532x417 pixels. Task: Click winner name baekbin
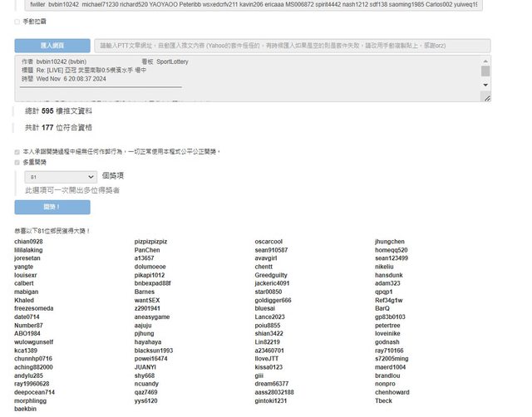[x=26, y=409]
